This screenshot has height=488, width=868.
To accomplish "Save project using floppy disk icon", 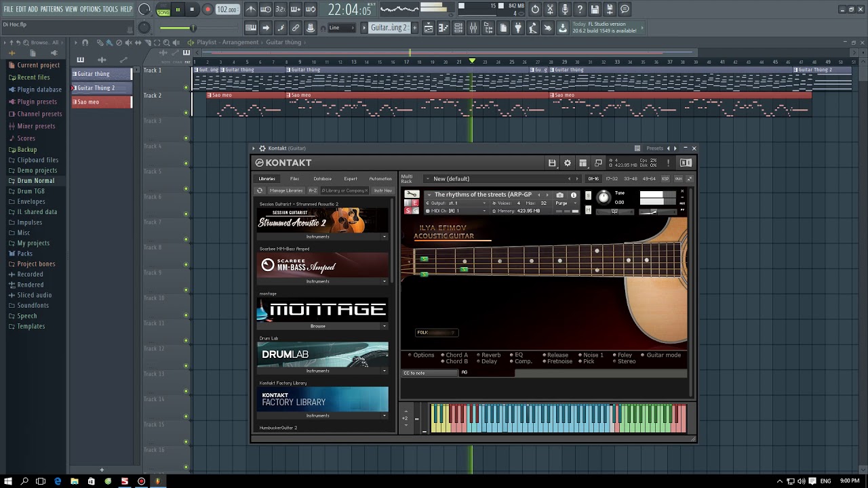I will point(595,9).
